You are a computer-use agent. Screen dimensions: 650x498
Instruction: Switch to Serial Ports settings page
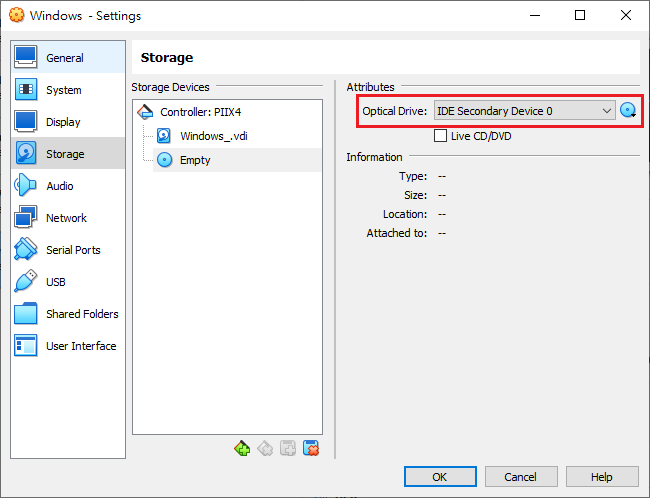tap(73, 250)
